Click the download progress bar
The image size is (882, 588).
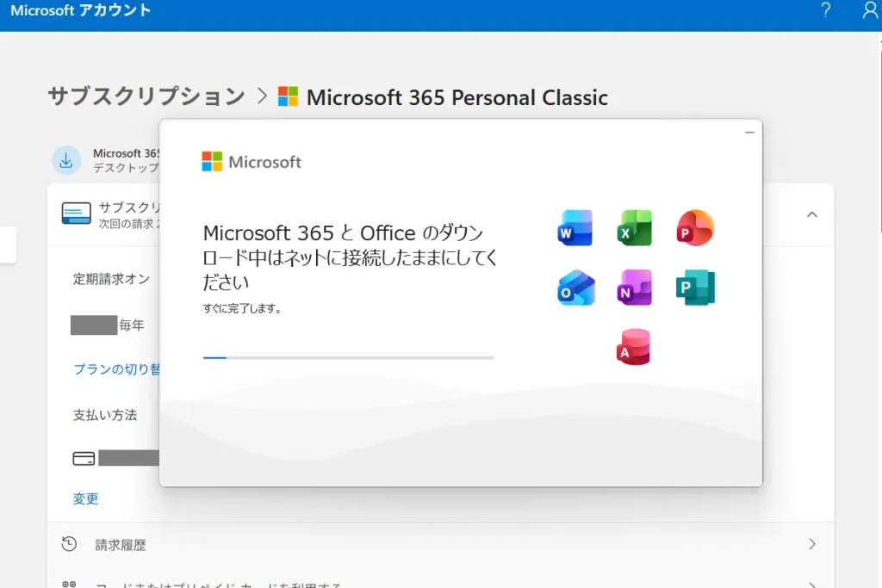348,357
